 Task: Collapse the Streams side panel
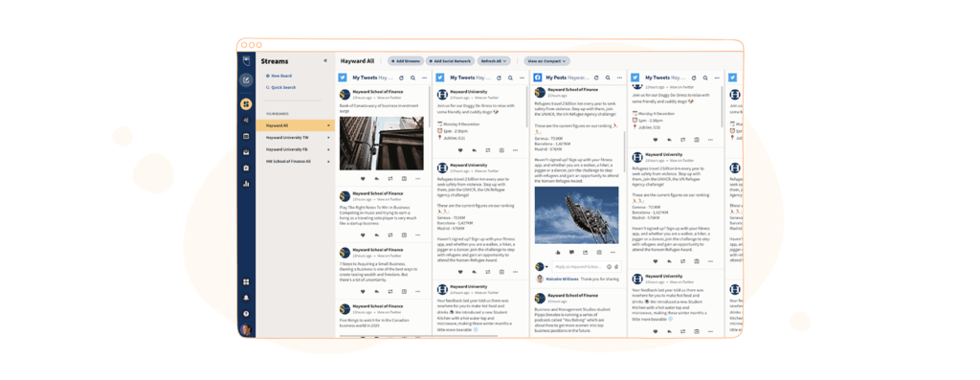(325, 61)
